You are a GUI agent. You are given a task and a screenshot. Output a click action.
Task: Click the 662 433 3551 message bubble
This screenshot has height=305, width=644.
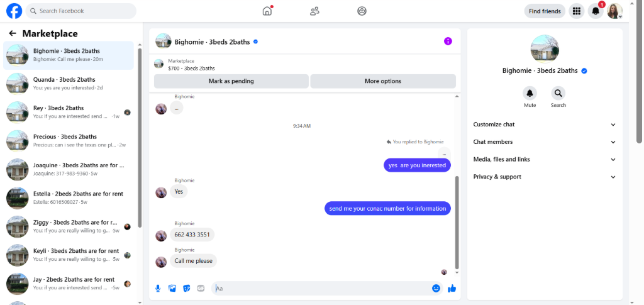[192, 235]
